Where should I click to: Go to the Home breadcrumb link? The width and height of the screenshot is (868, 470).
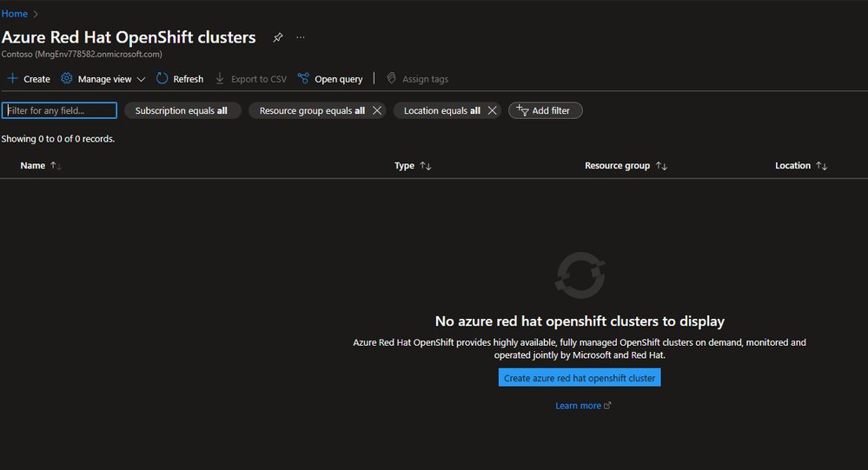(x=15, y=14)
